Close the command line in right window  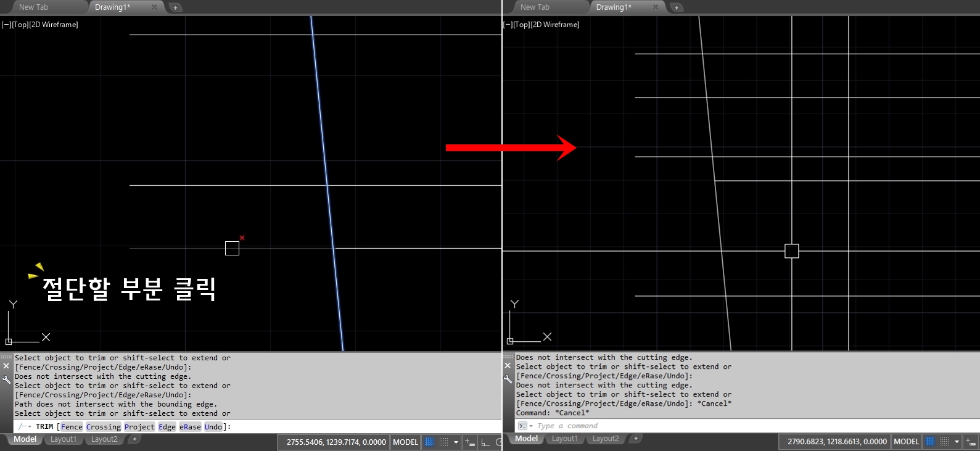click(x=508, y=366)
